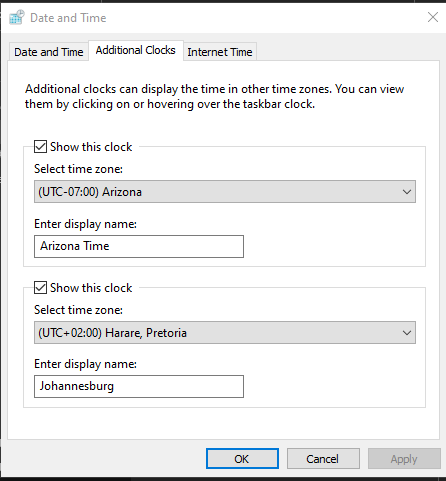Click the chevron arrow on the Arizona time zone dropdown
The height and width of the screenshot is (481, 446).
406,192
